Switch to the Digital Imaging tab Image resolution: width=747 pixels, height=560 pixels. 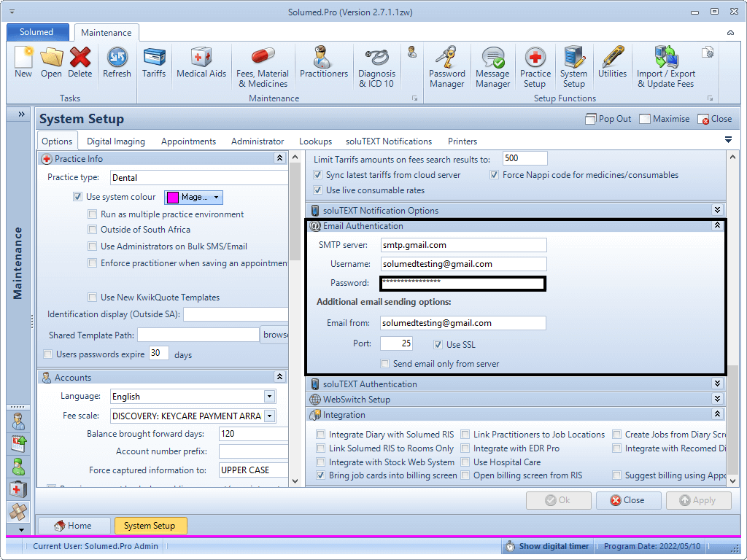pos(116,141)
